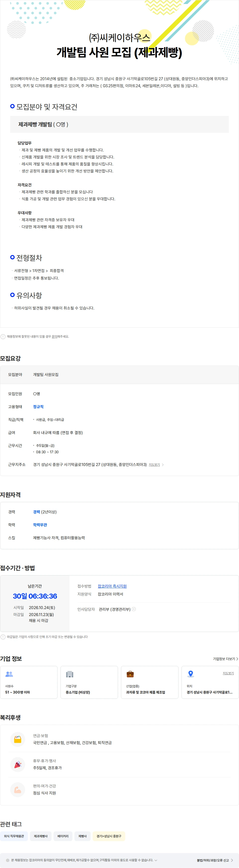This screenshot has height=868, width=239.
Task: Open 잡코리아 즉시지원 link
Action: (x=112, y=586)
